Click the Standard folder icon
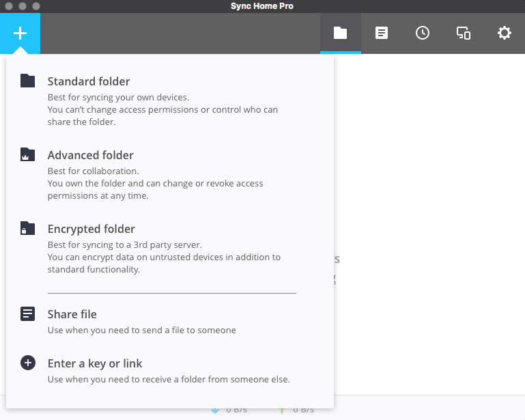 pyautogui.click(x=27, y=81)
